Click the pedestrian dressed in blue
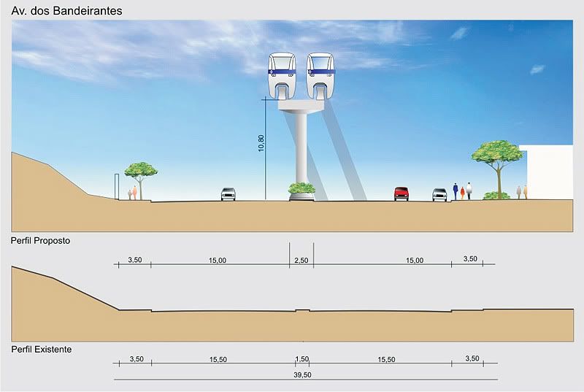 coord(455,191)
